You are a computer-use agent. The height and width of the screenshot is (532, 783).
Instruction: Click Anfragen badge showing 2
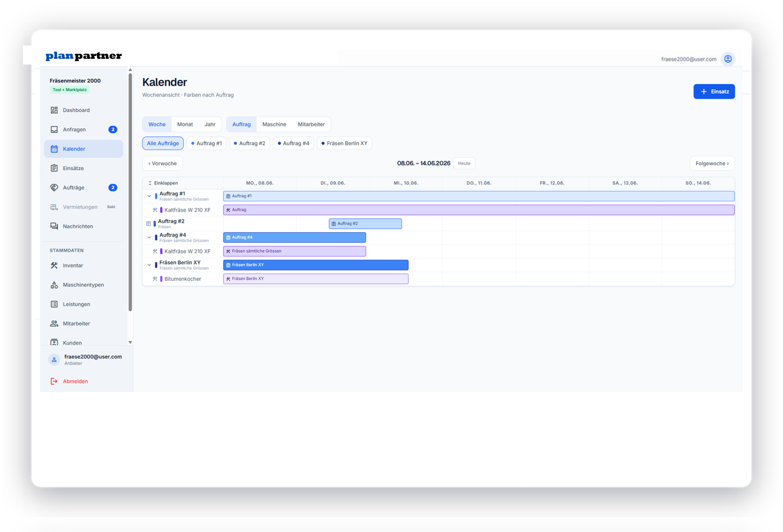tap(113, 130)
